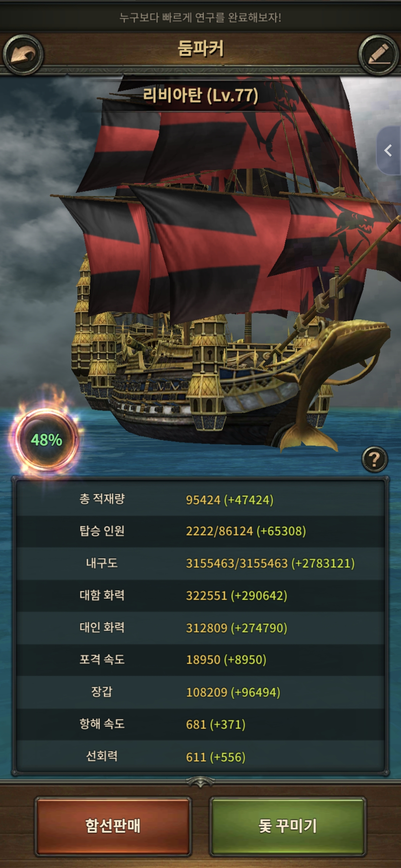
Task: Click the 함선판매 button
Action: pos(113,826)
